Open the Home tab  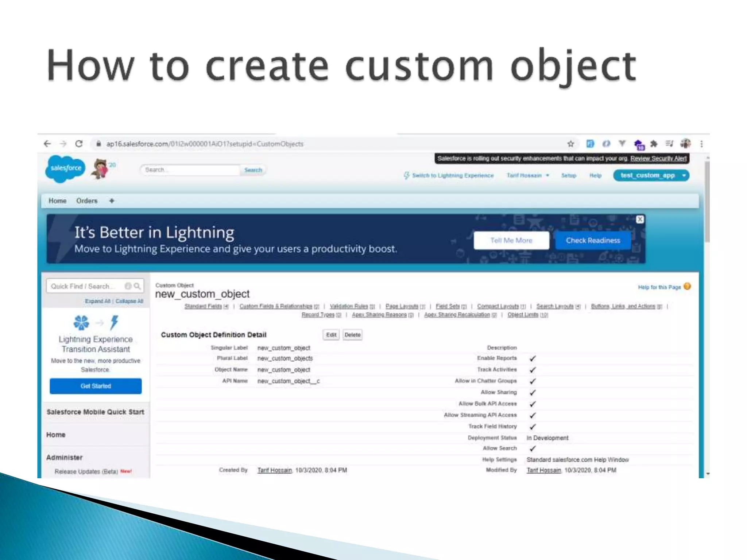pyautogui.click(x=57, y=201)
